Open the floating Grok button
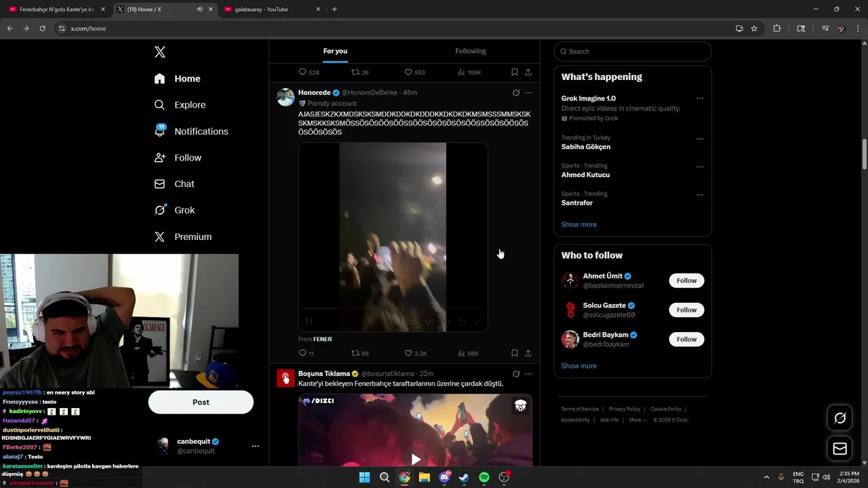 click(x=840, y=418)
